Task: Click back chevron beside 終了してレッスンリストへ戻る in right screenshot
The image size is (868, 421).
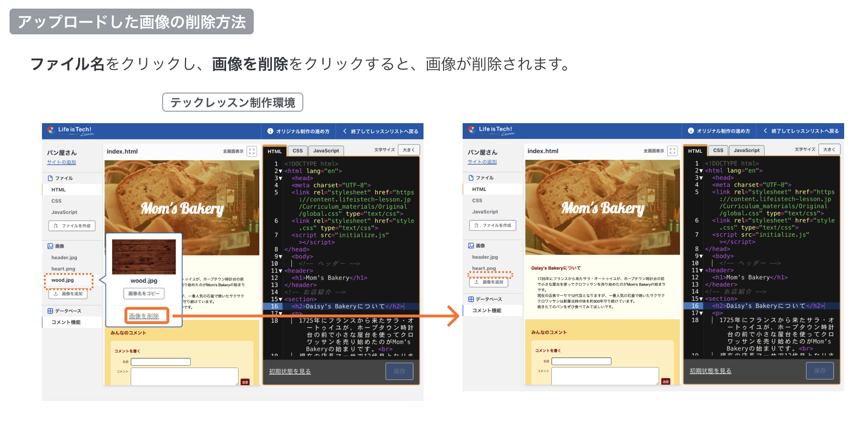Action: (x=765, y=131)
